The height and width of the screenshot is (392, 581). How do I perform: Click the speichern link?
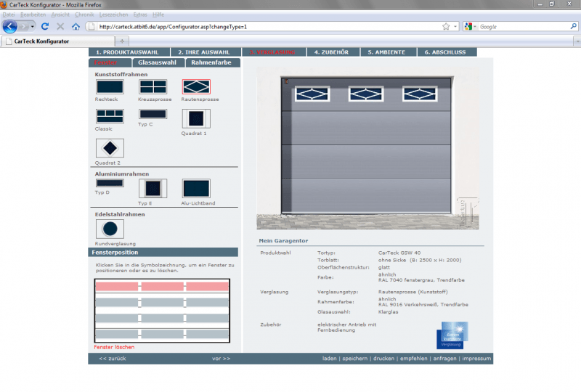[x=354, y=359]
